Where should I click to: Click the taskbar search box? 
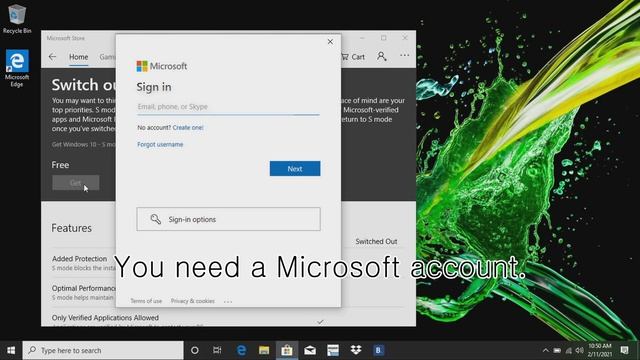pos(103,350)
